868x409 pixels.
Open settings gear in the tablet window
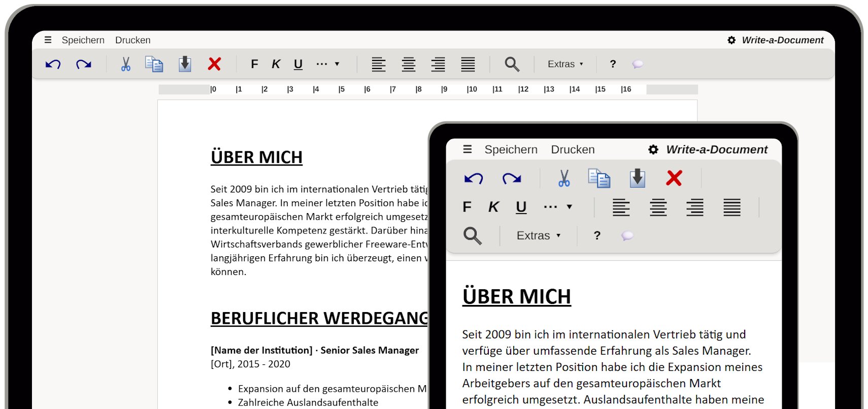(653, 150)
